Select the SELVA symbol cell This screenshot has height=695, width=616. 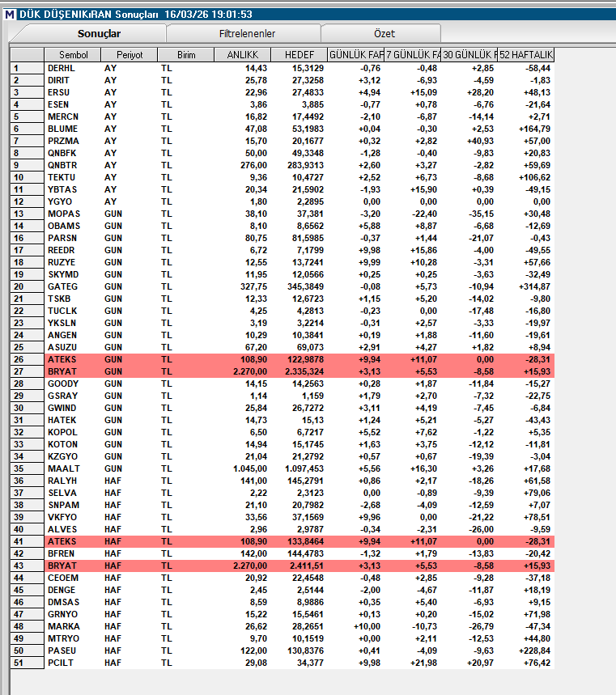(73, 493)
